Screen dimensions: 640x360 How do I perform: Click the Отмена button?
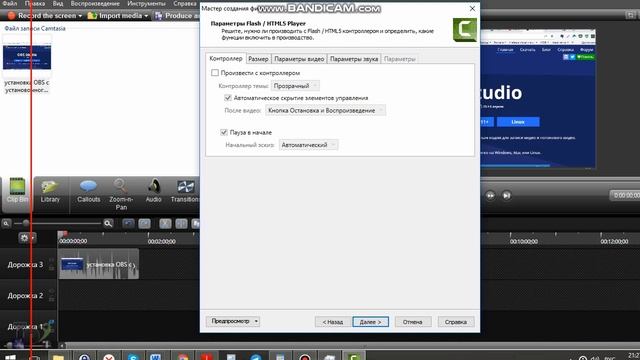coord(412,322)
